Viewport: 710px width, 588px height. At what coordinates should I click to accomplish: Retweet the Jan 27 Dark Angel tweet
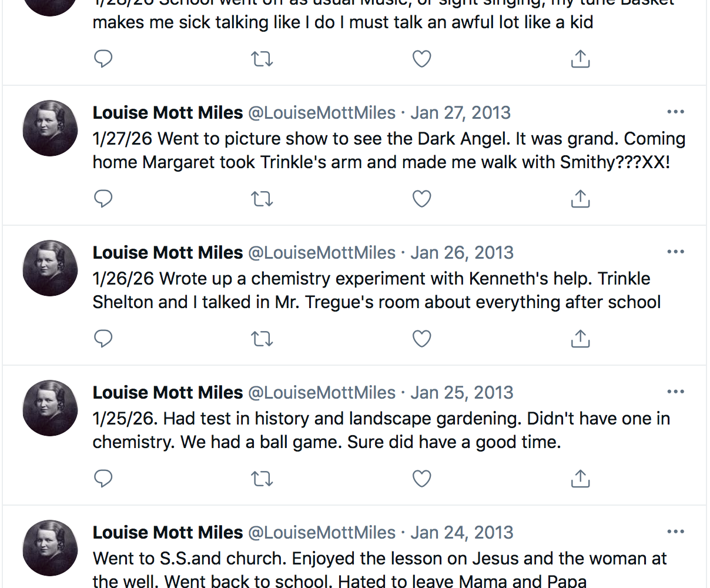[x=262, y=199]
